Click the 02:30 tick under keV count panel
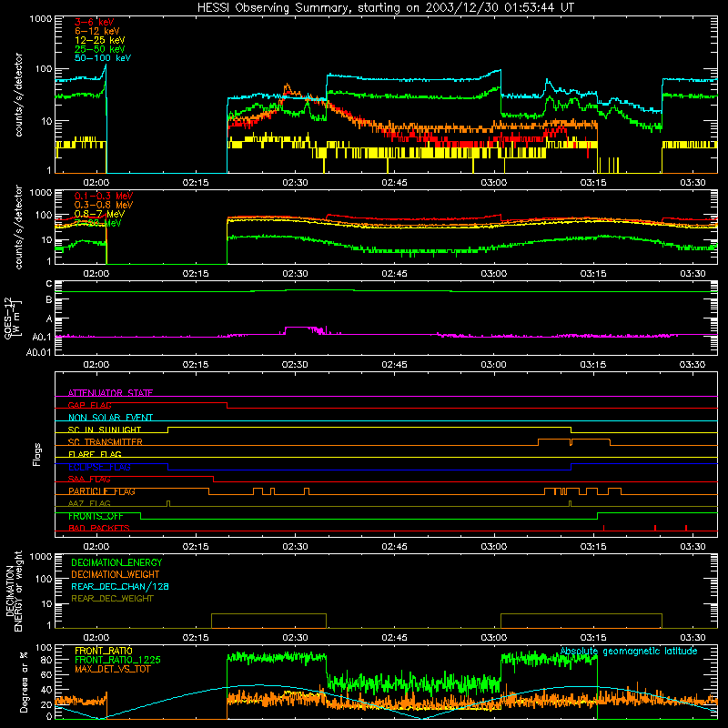This screenshot has width=728, height=728. [x=295, y=183]
